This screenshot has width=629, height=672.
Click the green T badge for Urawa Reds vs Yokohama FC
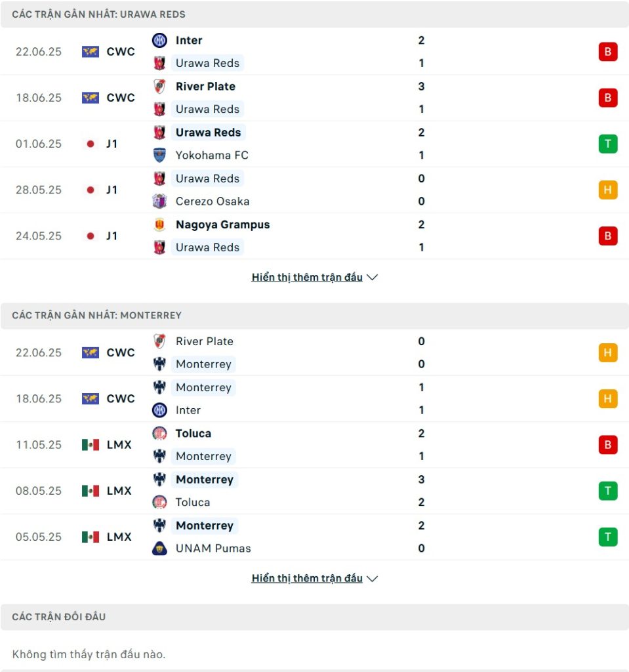607,144
